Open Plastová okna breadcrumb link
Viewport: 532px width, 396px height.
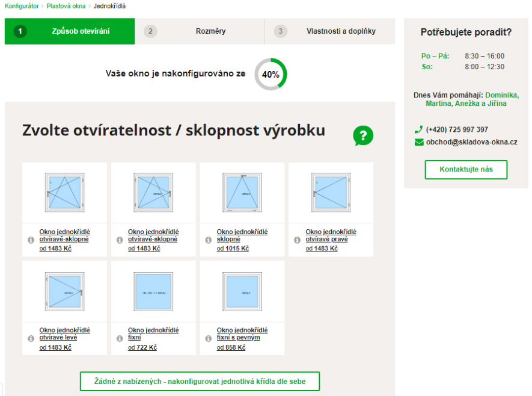click(x=66, y=6)
